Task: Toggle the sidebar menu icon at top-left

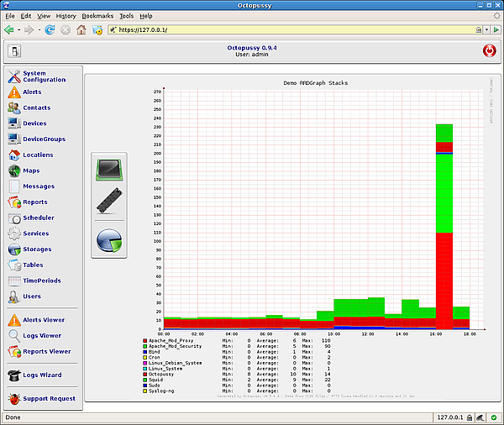Action: point(14,51)
